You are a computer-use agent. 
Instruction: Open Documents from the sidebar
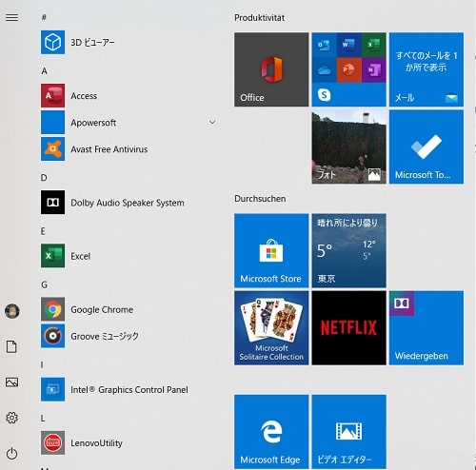tap(11, 346)
